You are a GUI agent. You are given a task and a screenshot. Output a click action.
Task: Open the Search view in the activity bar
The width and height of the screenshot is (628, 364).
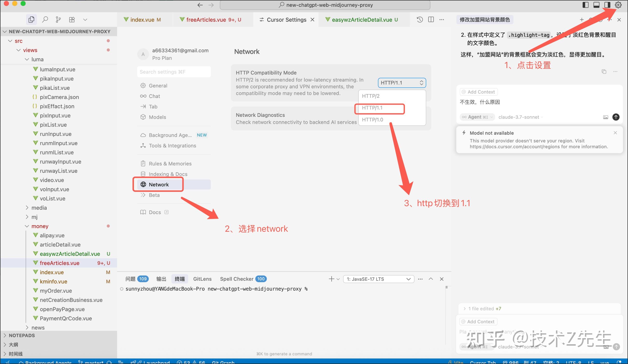(x=45, y=19)
